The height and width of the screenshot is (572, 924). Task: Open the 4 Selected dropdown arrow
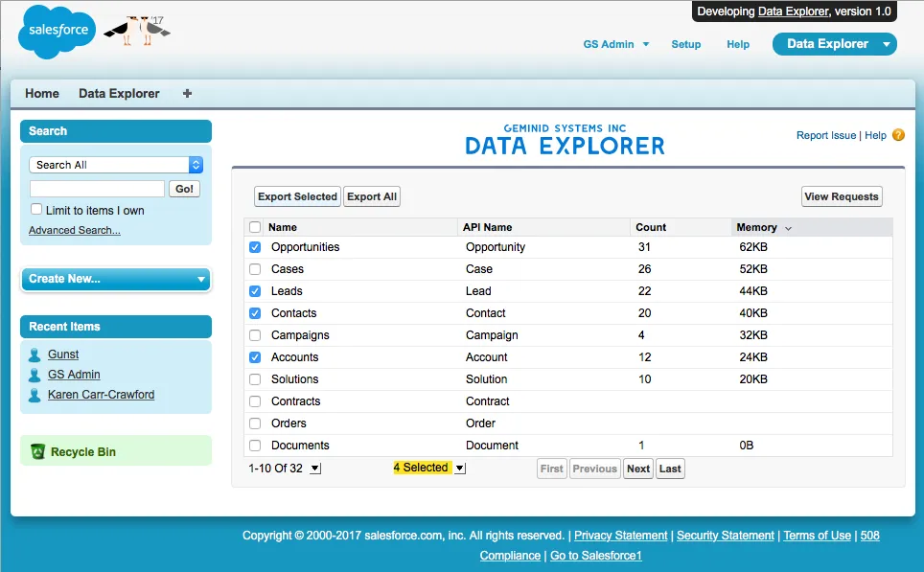[460, 469]
